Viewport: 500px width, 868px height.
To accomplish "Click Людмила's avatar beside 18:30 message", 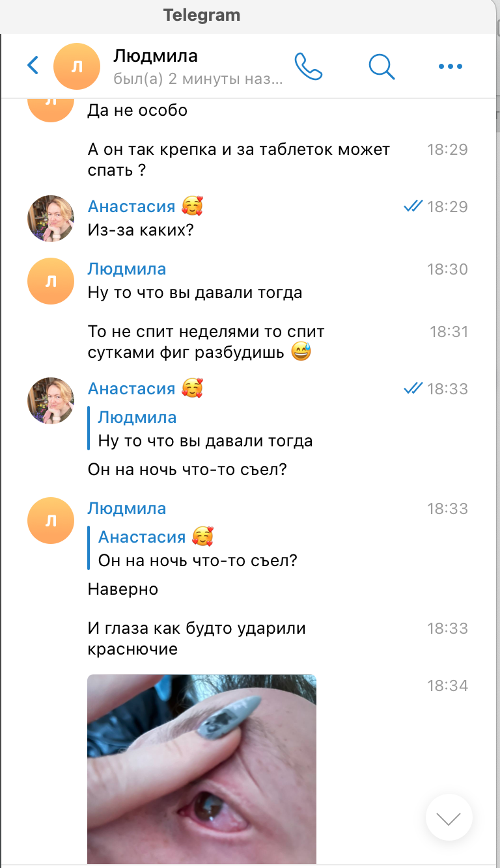I will (x=50, y=281).
